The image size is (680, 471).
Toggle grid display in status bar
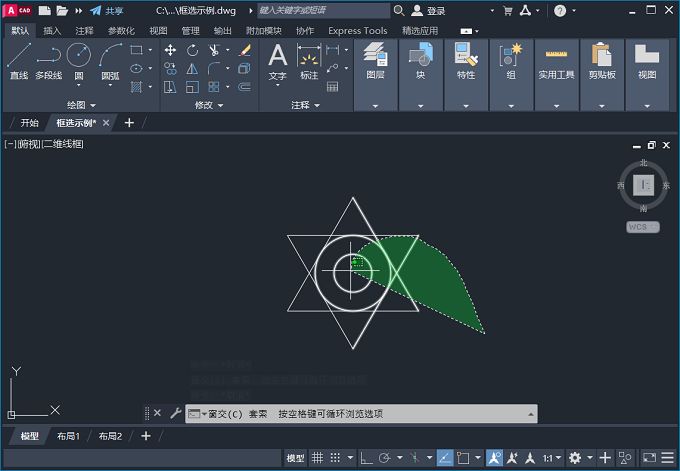(318, 458)
